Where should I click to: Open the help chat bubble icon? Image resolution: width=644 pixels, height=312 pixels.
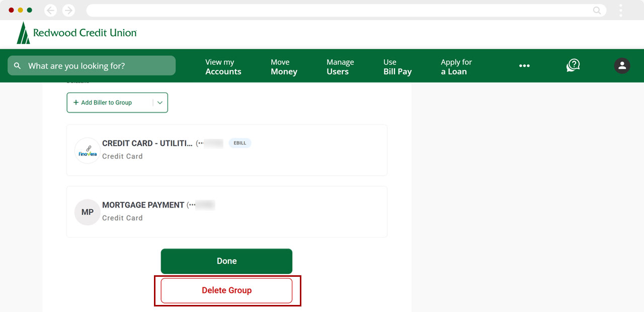click(x=573, y=65)
